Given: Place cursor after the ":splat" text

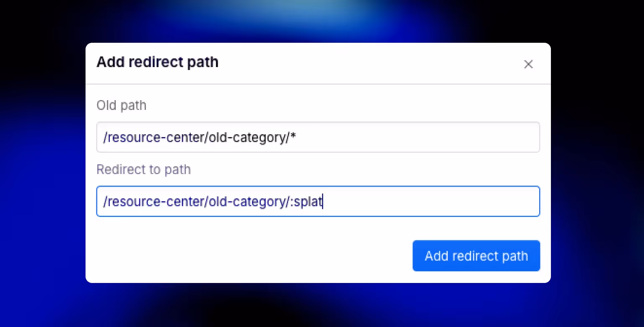Looking at the screenshot, I should pos(323,201).
